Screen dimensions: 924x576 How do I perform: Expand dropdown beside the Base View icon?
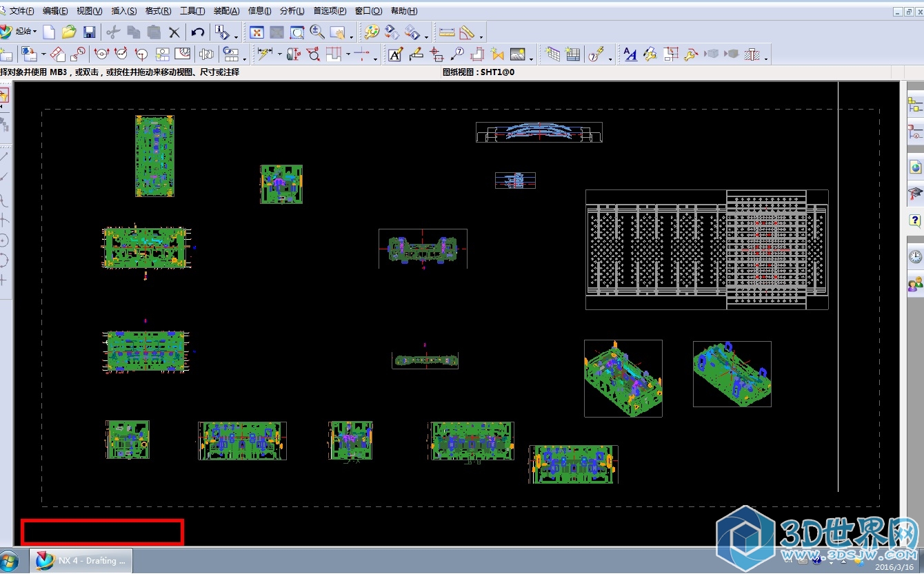point(43,54)
